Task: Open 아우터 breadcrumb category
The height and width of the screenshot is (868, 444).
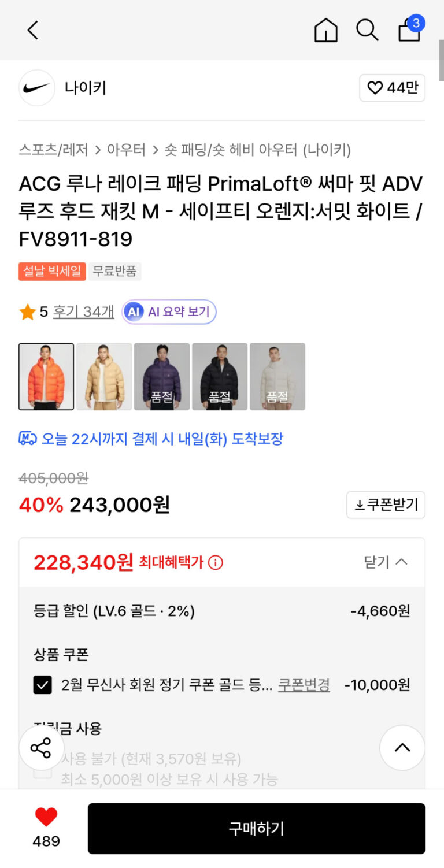Action: coord(125,150)
